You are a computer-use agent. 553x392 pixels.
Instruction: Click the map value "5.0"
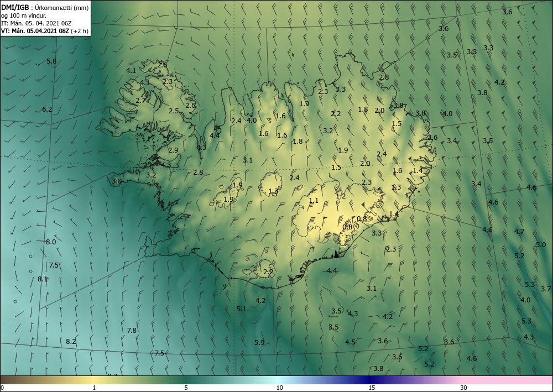[x=541, y=244]
